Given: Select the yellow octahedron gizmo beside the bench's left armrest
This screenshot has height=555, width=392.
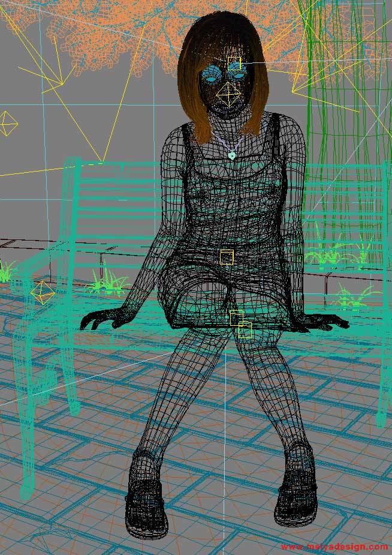Looking at the screenshot, I should tap(43, 293).
